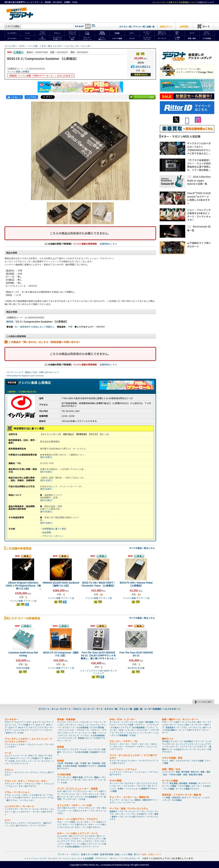Open the category list link
The width and height of the screenshot is (219, 868).
(x=125, y=27)
